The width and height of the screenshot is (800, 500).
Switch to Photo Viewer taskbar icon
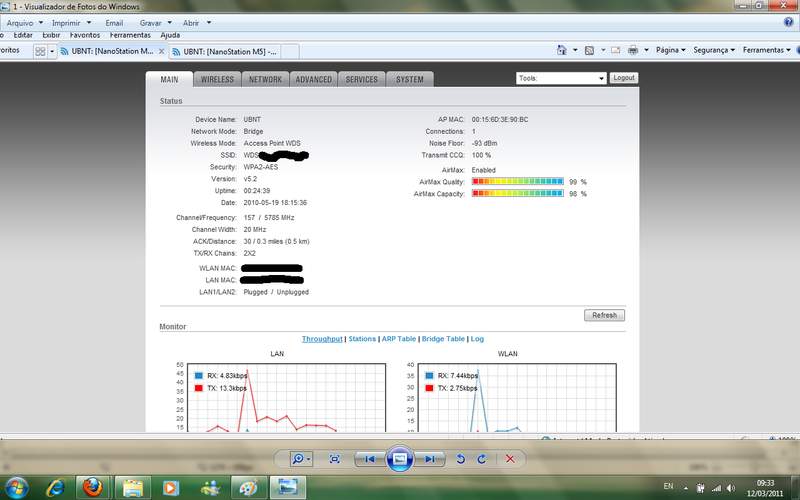click(x=287, y=488)
